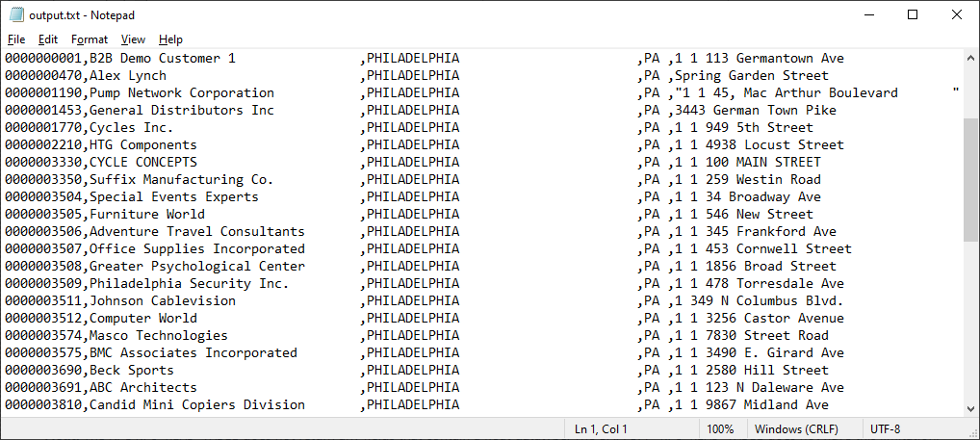
Task: Click the scroll down arrow of the vertical scrollbar
Action: click(x=970, y=407)
